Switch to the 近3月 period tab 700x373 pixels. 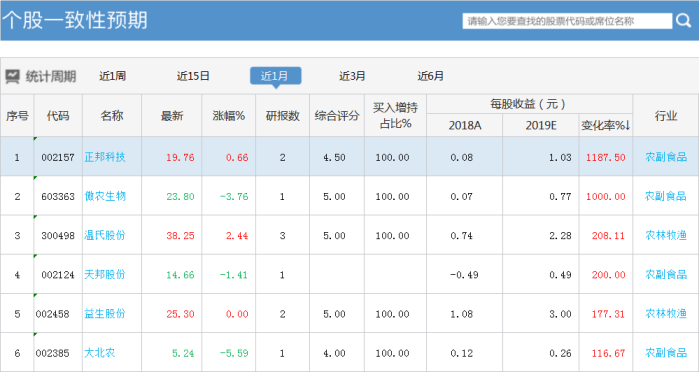coord(352,76)
